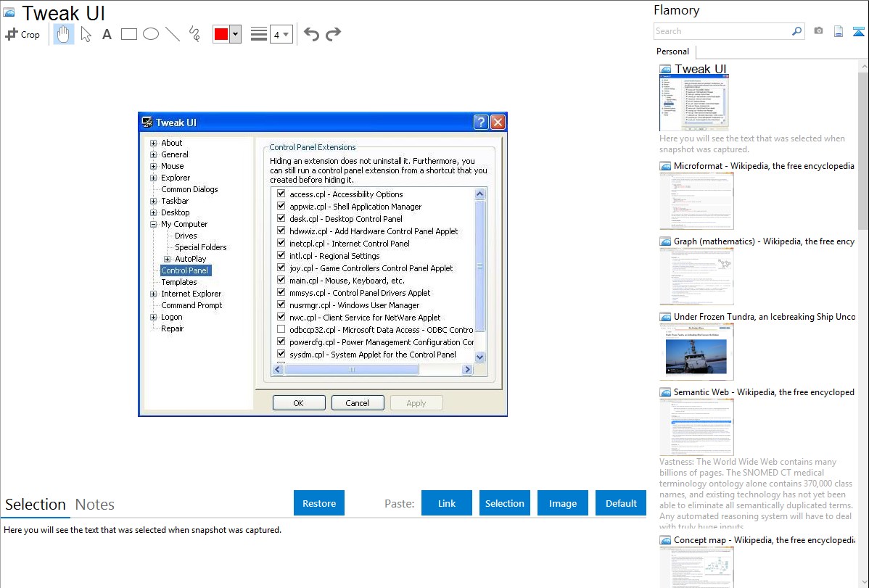Pick the ellipse shape tool
869x588 pixels.
(x=151, y=34)
